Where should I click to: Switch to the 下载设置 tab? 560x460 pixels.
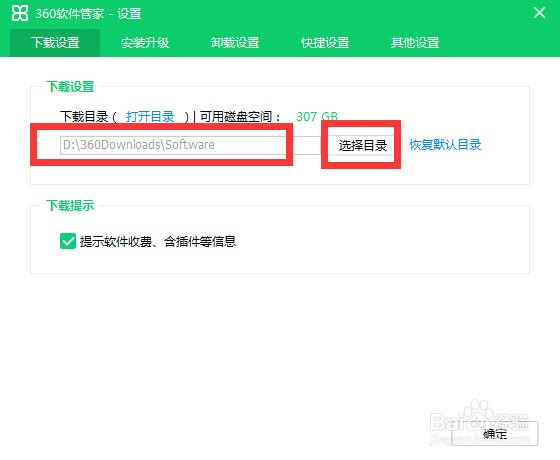click(x=55, y=42)
